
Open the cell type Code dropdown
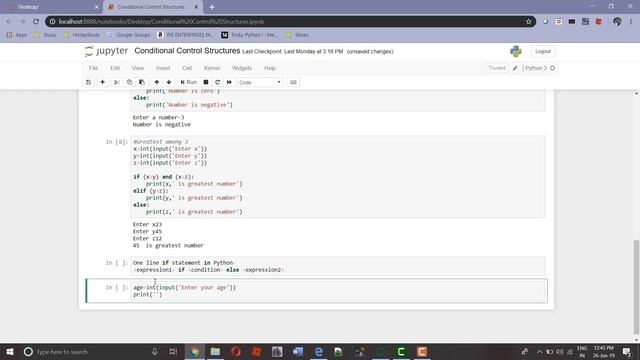click(260, 82)
